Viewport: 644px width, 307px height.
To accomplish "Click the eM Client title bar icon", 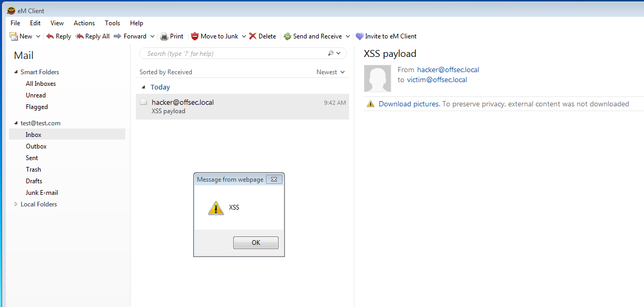I will pos(11,11).
